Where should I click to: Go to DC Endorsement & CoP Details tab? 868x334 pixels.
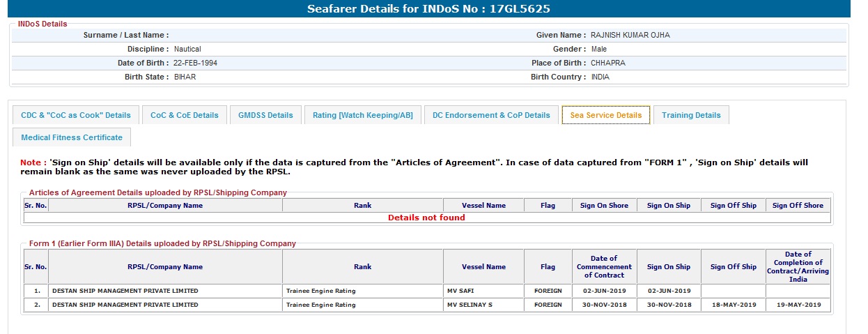[491, 115]
